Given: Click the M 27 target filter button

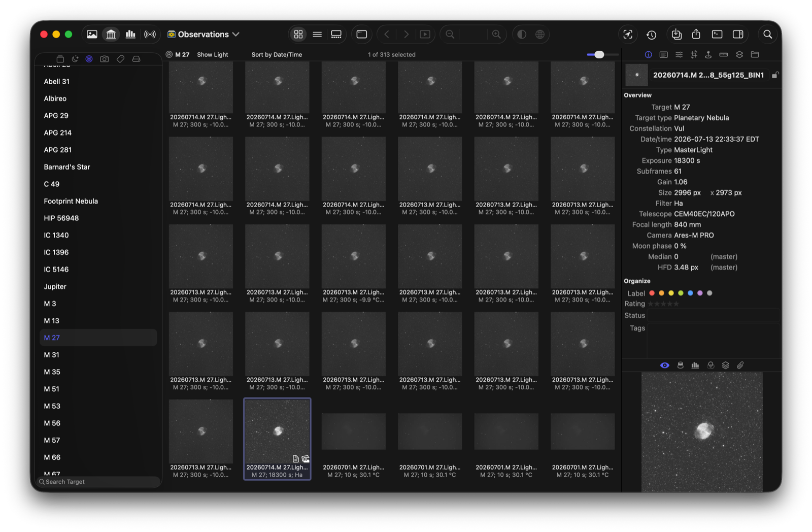Looking at the screenshot, I should point(178,55).
